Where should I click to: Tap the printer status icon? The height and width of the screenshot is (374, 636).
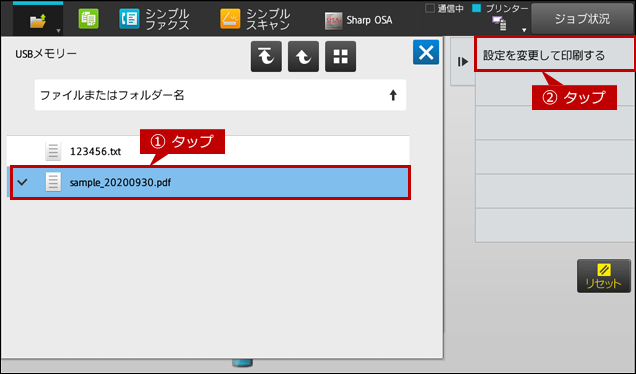point(499,24)
